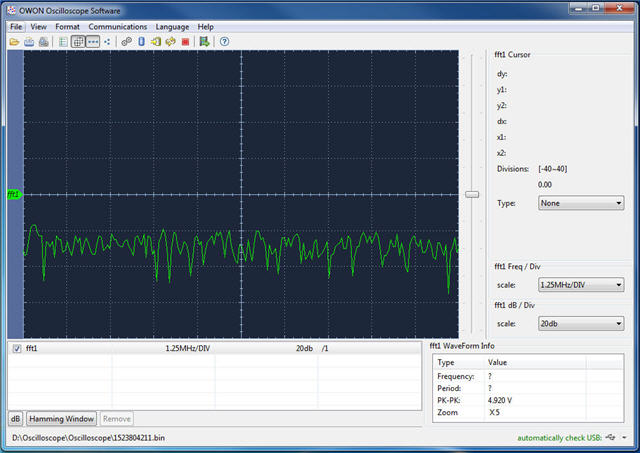Click the open file folder icon
The image size is (640, 453).
(x=14, y=42)
